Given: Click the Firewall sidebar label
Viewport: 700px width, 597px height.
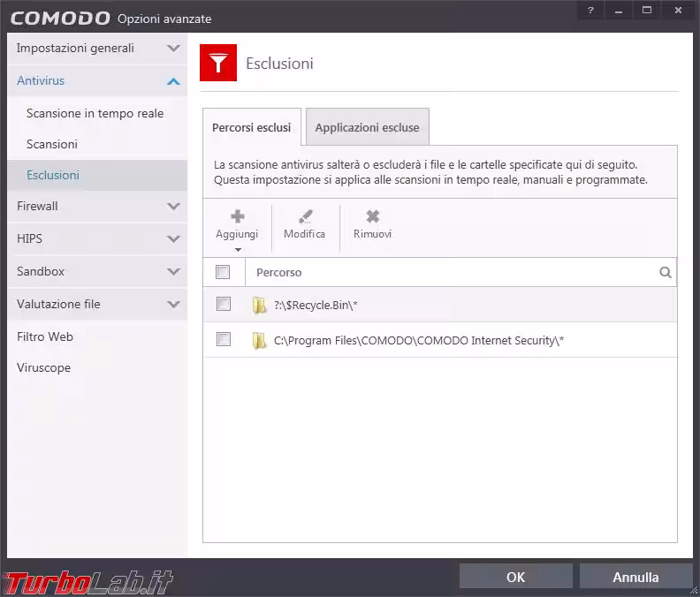Looking at the screenshot, I should [x=37, y=206].
